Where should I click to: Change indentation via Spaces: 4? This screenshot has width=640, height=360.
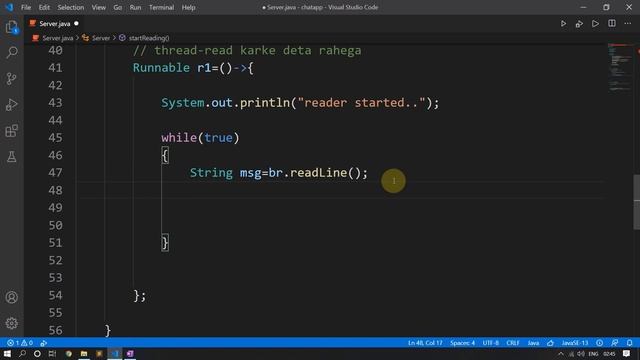[x=462, y=343]
